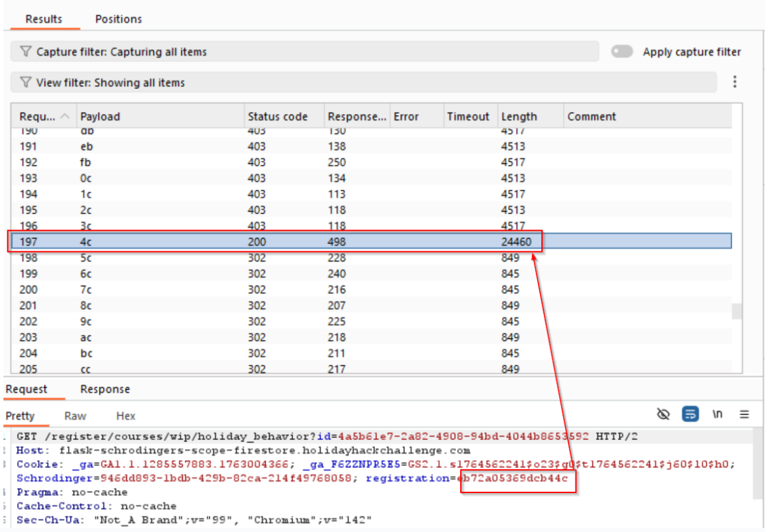Enable the Apply capture filter switch
The width and height of the screenshot is (765, 532).
click(x=622, y=52)
